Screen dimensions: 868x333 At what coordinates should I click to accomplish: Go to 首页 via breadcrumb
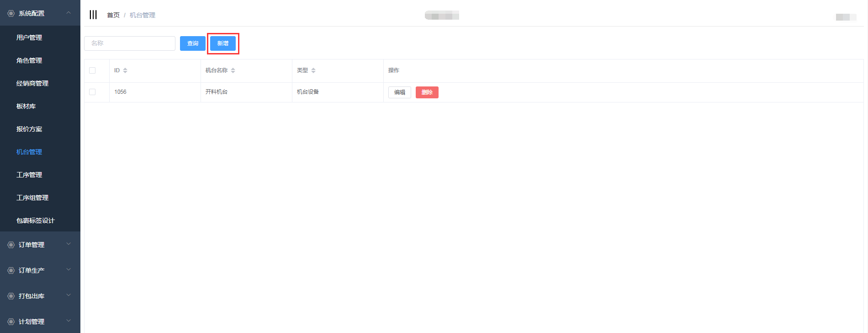click(113, 15)
